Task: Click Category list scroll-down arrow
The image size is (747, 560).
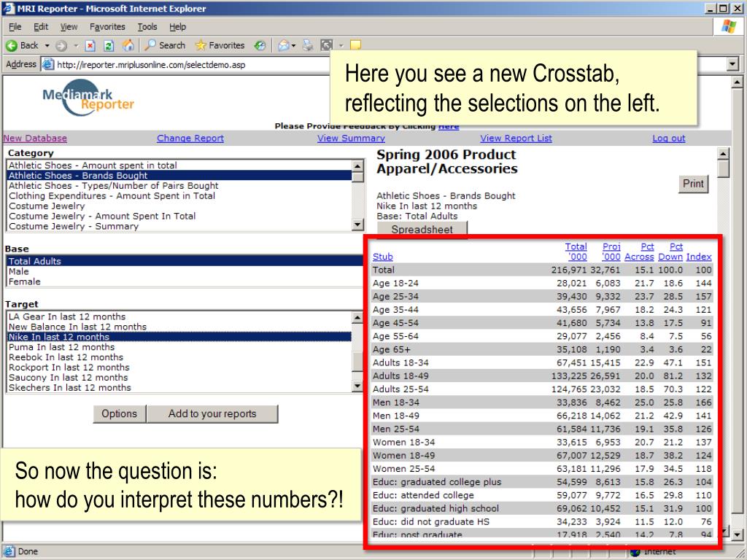Action: (357, 225)
